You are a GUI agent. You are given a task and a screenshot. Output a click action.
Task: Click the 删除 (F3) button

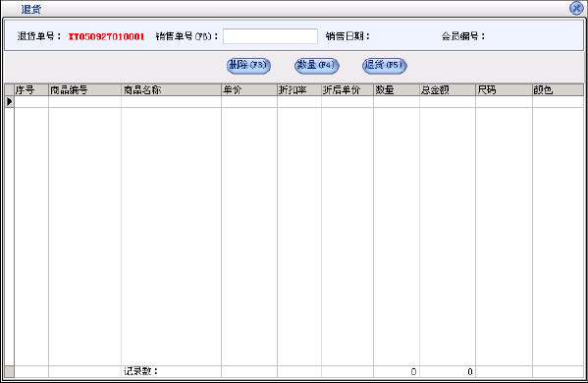pyautogui.click(x=248, y=65)
